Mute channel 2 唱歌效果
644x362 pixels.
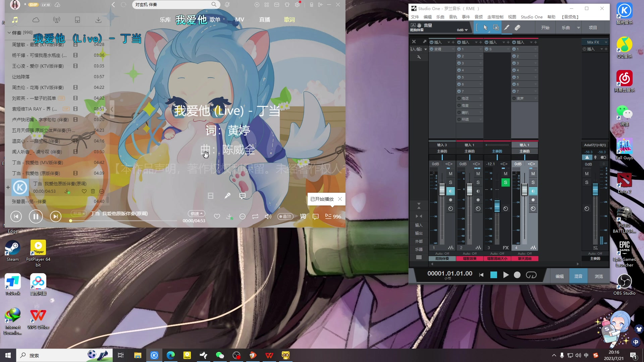click(478, 174)
